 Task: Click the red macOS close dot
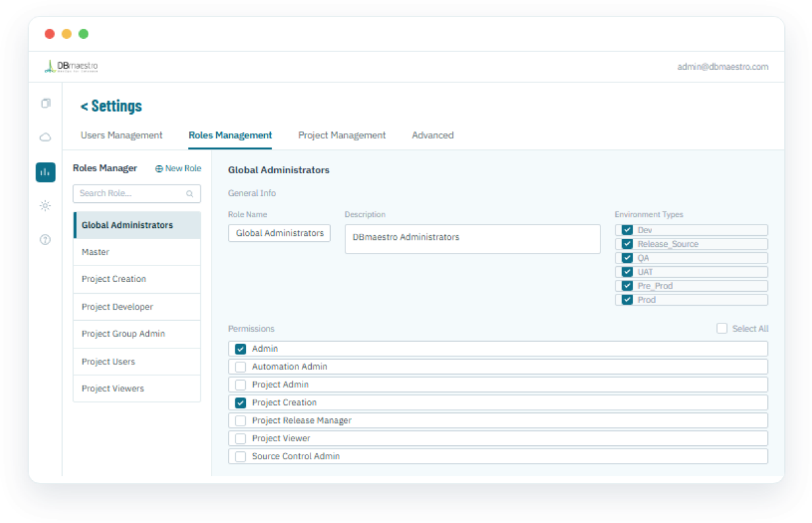click(x=49, y=34)
